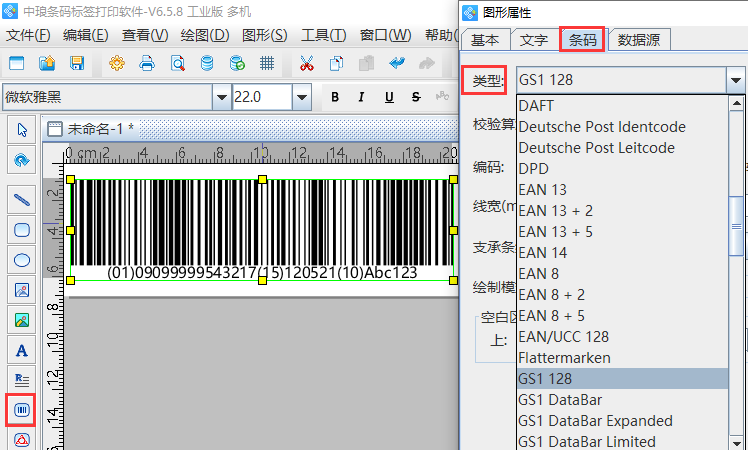Click the Paste clipboard icon

366,63
